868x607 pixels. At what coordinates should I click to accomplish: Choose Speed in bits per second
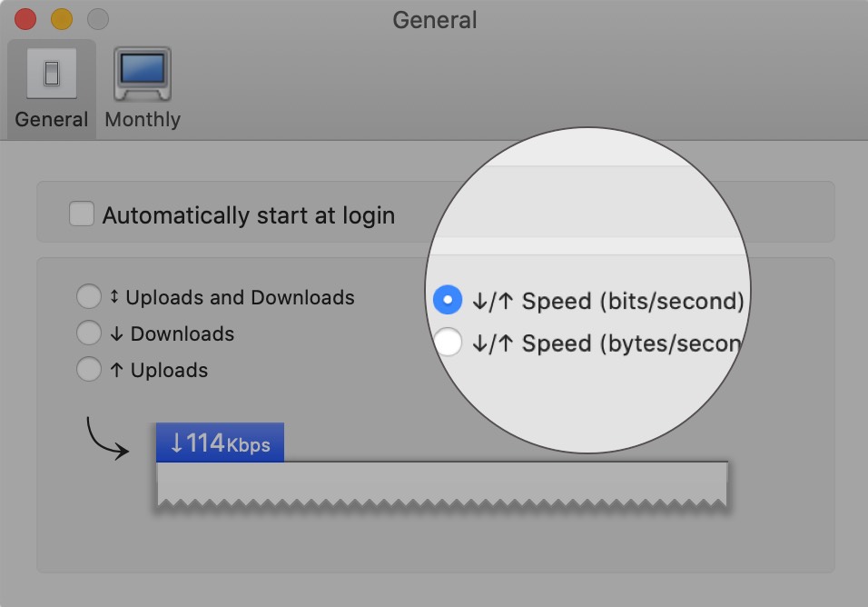point(447,299)
